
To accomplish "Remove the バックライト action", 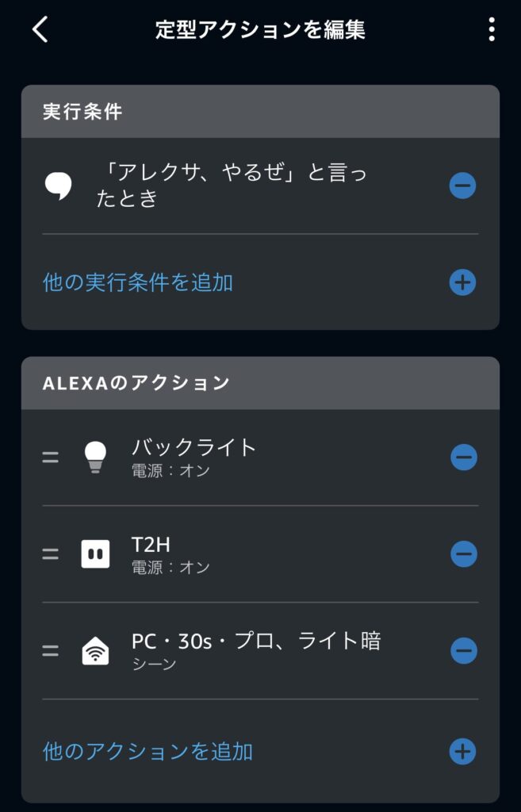I will click(x=463, y=458).
